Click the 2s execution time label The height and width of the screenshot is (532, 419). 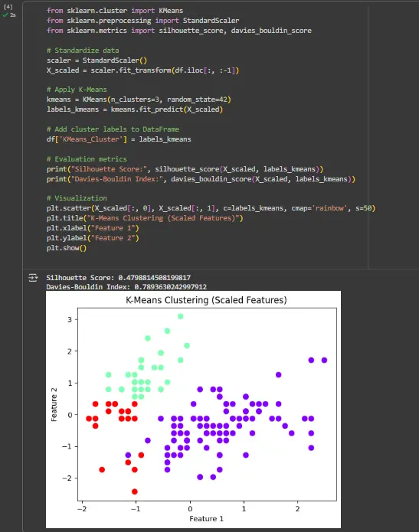(13, 15)
